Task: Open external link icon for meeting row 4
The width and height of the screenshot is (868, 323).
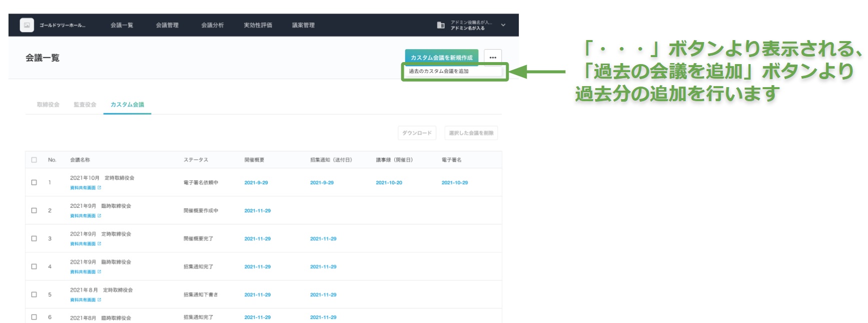Action: coord(99,272)
